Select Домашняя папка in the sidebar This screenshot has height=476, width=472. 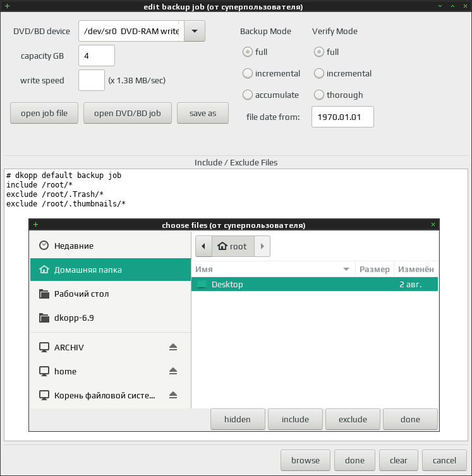pyautogui.click(x=111, y=270)
